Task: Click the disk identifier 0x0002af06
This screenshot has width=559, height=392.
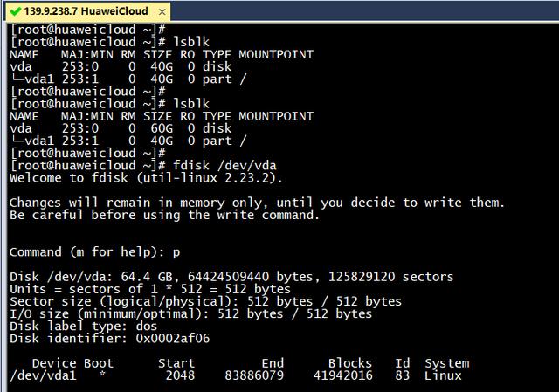Action: 173,338
